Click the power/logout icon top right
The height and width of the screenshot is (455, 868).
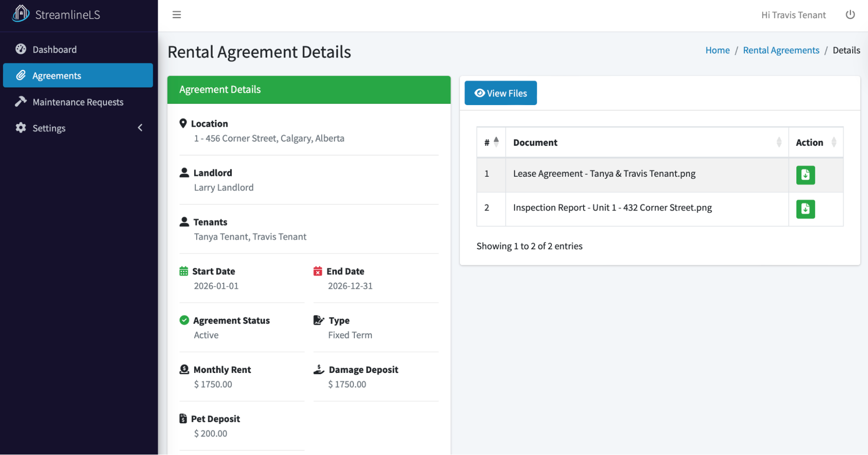coord(850,14)
